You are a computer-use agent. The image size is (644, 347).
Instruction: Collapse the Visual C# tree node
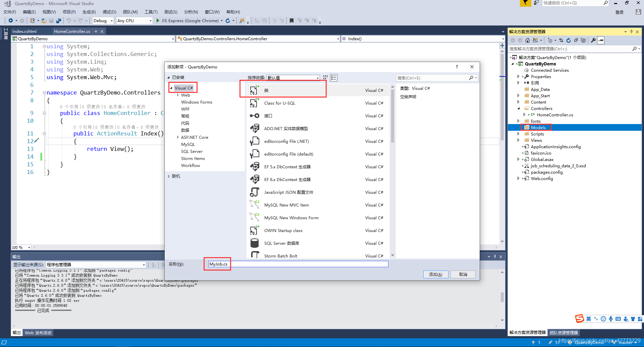171,88
